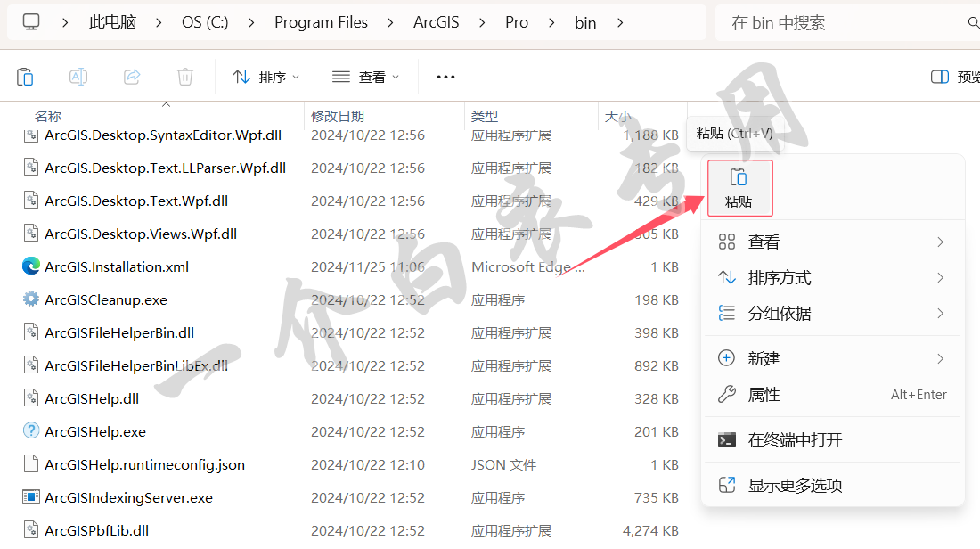Select file name ArcGISIndexingServer.exe

[129, 497]
